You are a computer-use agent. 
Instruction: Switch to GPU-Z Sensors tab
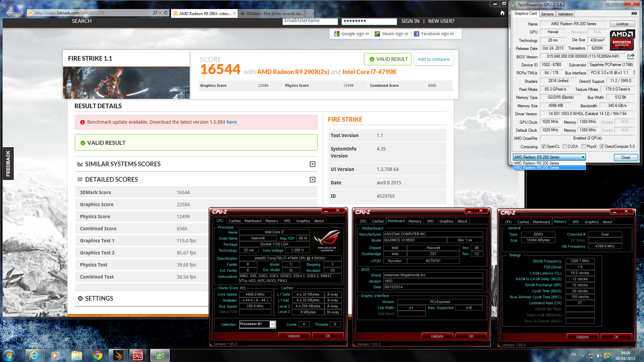(x=547, y=14)
